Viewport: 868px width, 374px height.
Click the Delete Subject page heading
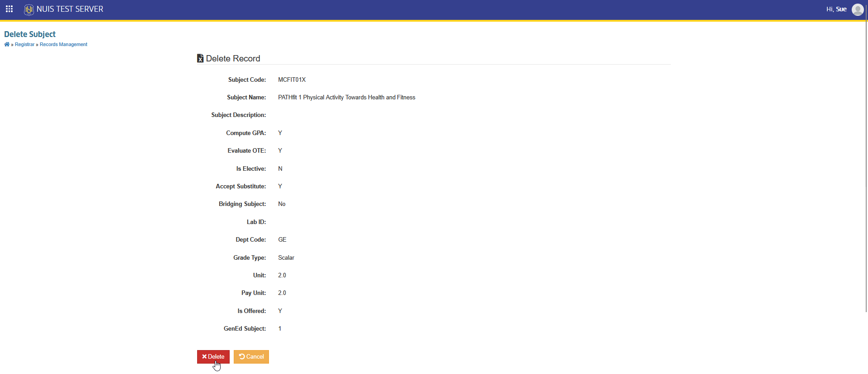coord(30,34)
